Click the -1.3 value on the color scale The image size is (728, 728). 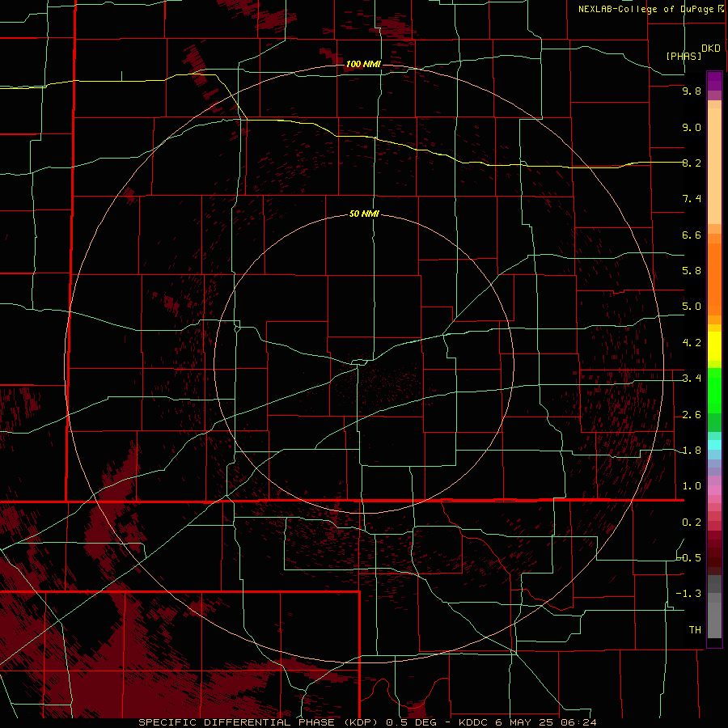[688, 594]
